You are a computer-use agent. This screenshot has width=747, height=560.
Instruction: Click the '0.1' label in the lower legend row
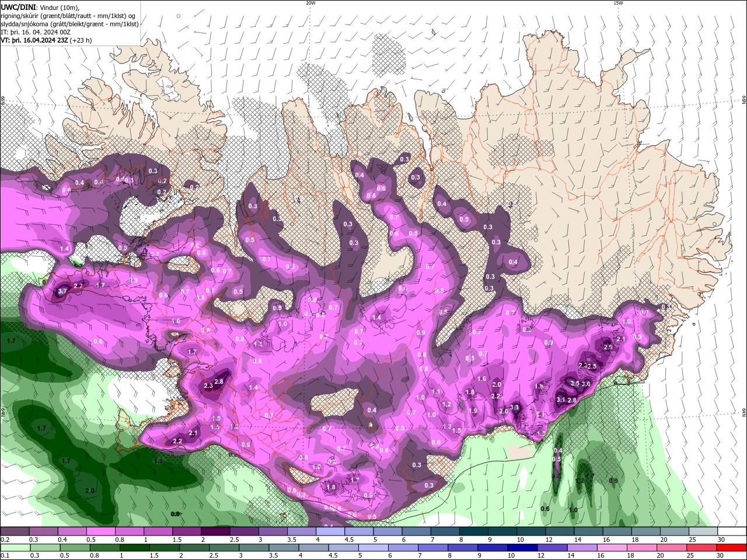point(5,556)
